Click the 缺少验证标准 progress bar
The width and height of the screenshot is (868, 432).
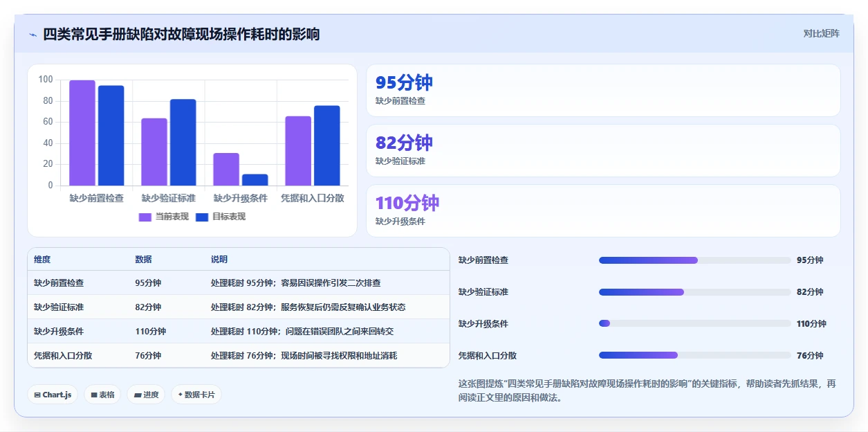click(694, 292)
